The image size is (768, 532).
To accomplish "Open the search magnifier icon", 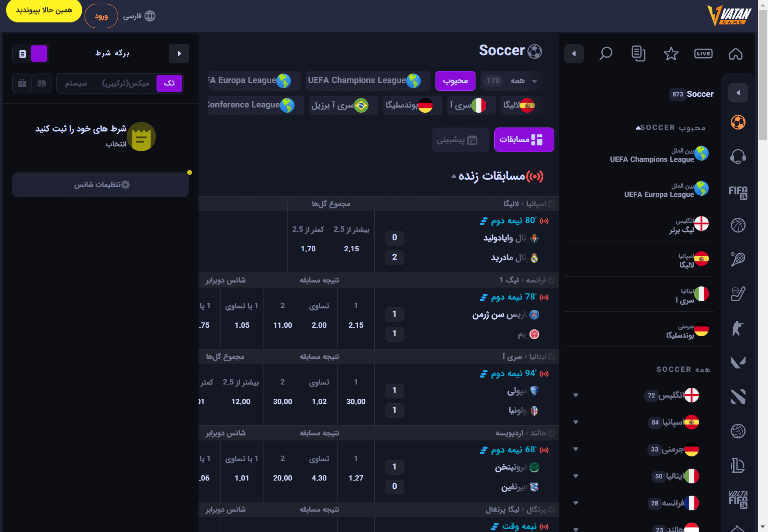I will (605, 54).
